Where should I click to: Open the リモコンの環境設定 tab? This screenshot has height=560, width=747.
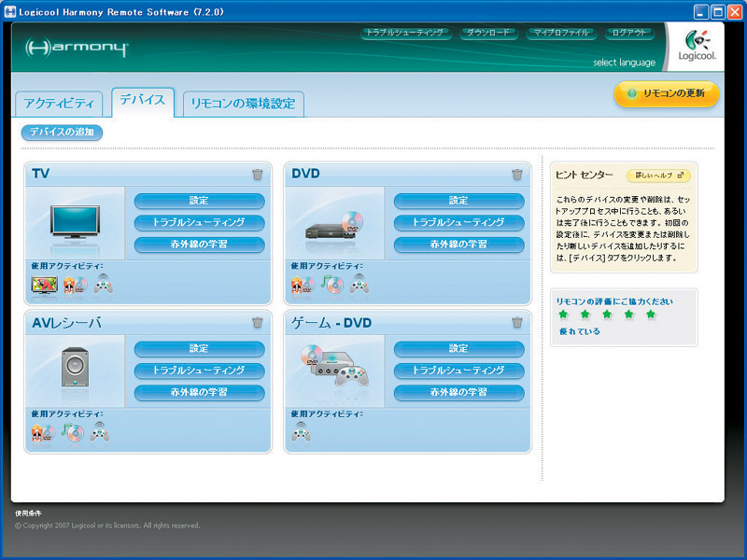click(243, 104)
